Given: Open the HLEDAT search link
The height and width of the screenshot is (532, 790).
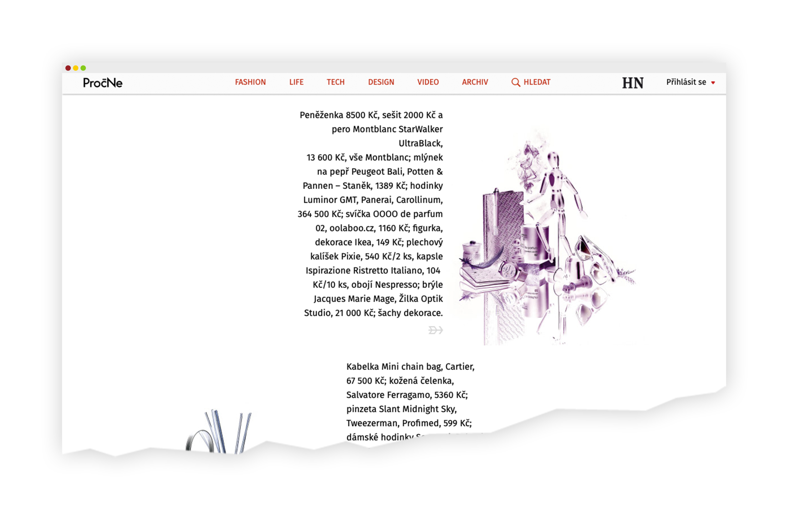Looking at the screenshot, I should pyautogui.click(x=537, y=82).
